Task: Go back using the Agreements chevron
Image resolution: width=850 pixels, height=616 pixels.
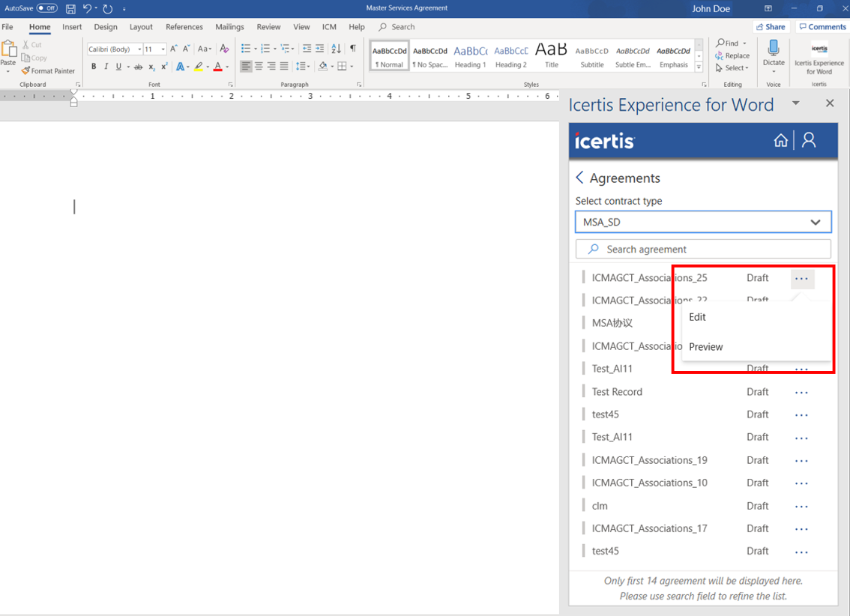Action: point(579,178)
